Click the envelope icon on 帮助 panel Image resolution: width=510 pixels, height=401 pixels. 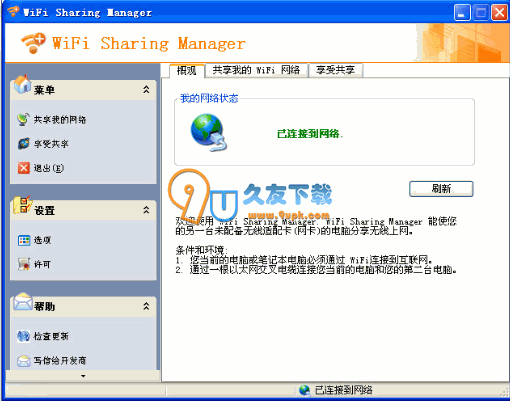point(23,302)
